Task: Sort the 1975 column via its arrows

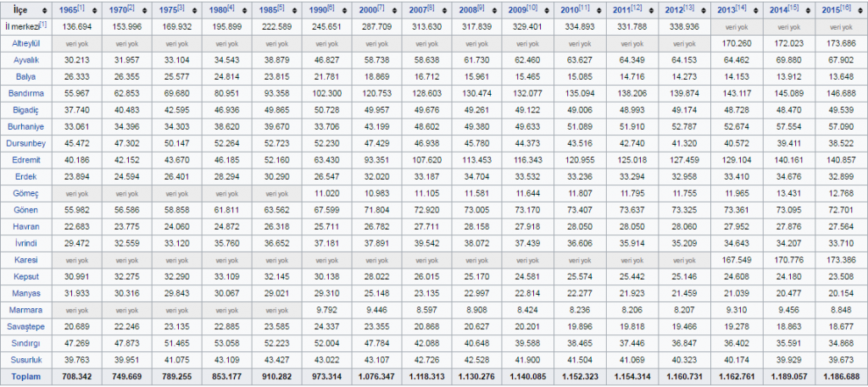Action: [x=198, y=9]
